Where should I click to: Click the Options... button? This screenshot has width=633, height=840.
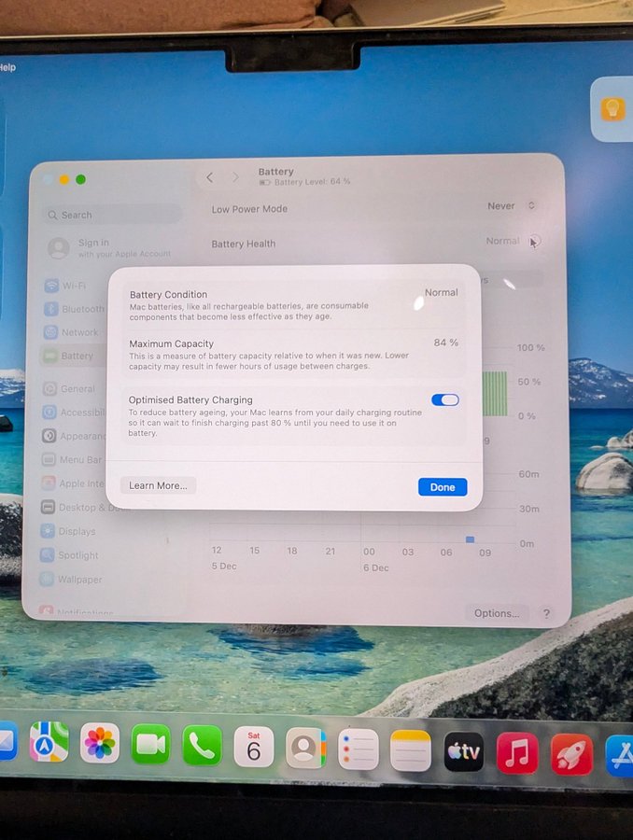point(497,613)
